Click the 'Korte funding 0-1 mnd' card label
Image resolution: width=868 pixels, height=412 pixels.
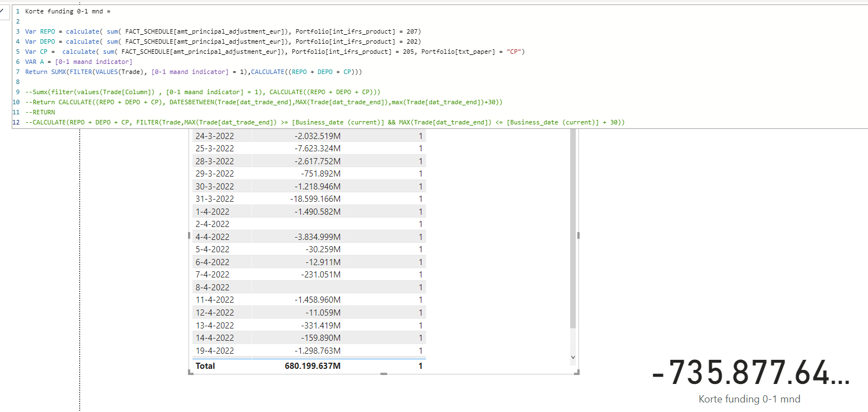click(x=749, y=399)
